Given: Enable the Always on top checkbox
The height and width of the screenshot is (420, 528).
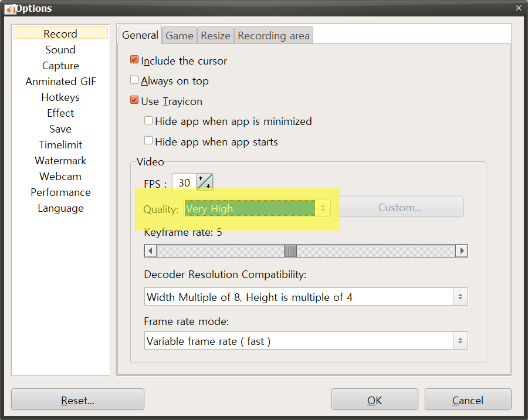Looking at the screenshot, I should click(134, 80).
